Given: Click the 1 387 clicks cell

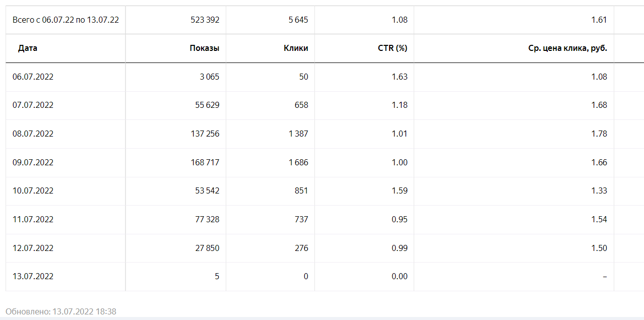Looking at the screenshot, I should pyautogui.click(x=298, y=134).
